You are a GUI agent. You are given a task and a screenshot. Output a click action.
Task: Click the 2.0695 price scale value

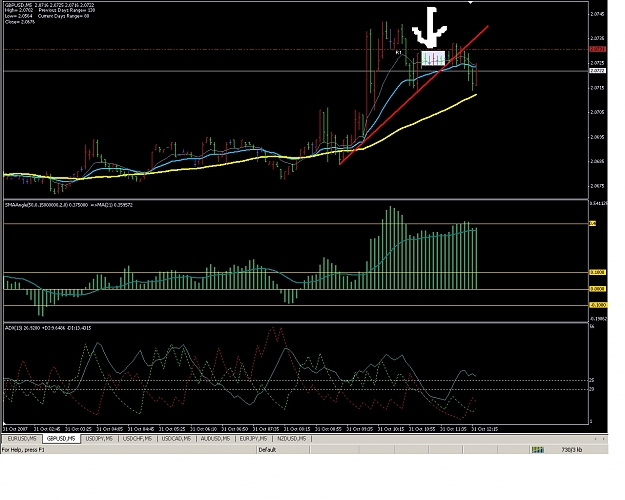[x=597, y=137]
